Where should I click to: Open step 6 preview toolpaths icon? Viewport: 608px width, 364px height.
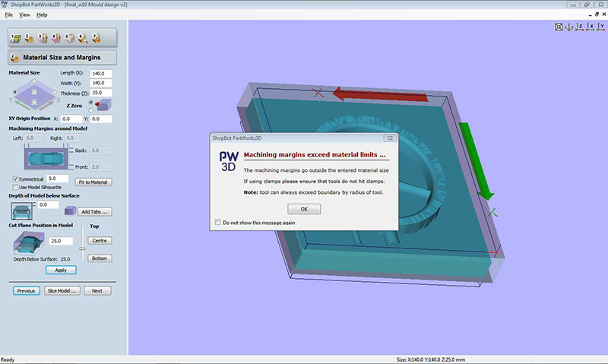pos(83,38)
